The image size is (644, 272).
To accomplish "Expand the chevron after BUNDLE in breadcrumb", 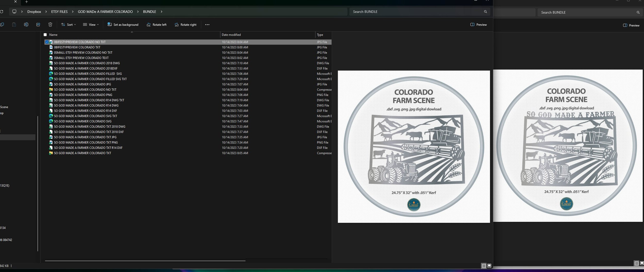I will (x=162, y=12).
